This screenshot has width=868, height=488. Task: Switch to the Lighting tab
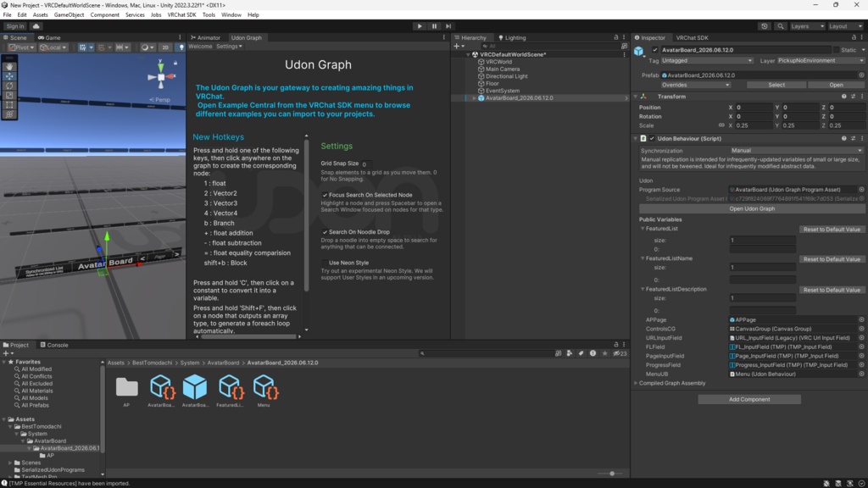[512, 37]
